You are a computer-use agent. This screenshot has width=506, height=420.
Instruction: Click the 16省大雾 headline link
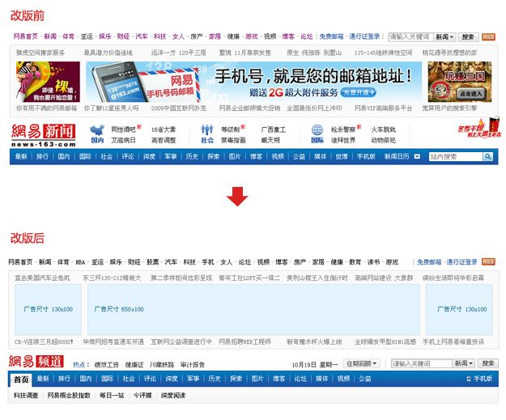(x=164, y=129)
